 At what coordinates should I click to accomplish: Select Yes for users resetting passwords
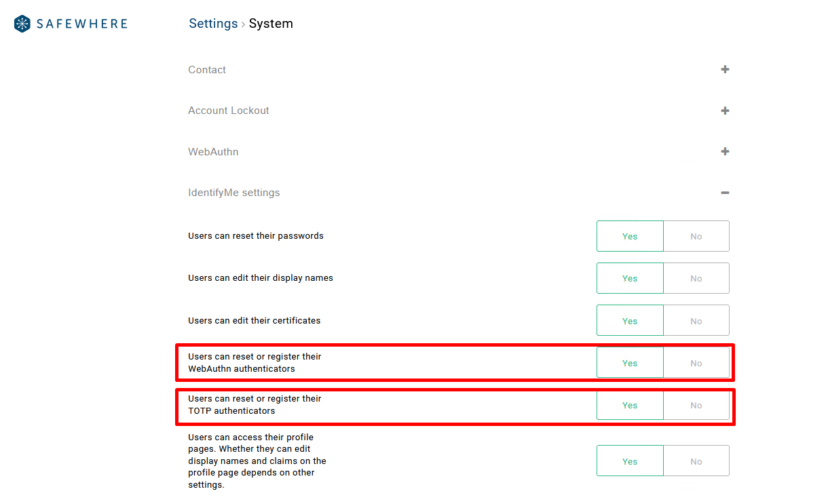point(630,236)
